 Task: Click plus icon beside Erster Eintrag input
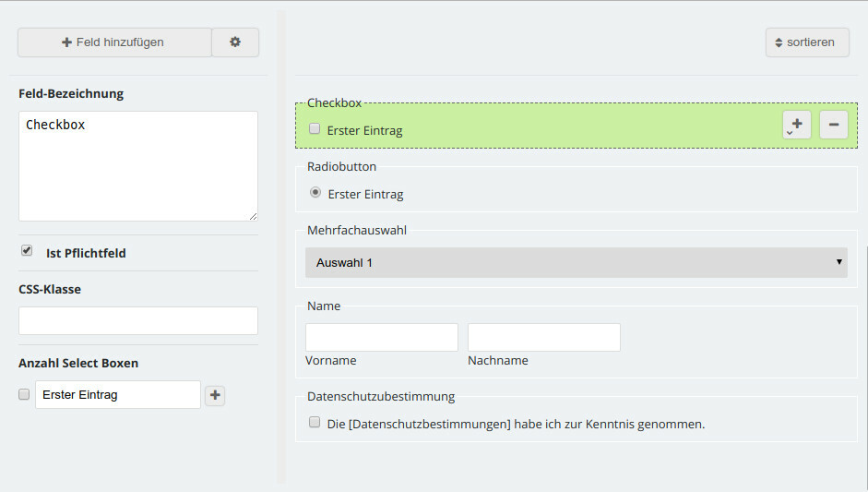click(215, 395)
